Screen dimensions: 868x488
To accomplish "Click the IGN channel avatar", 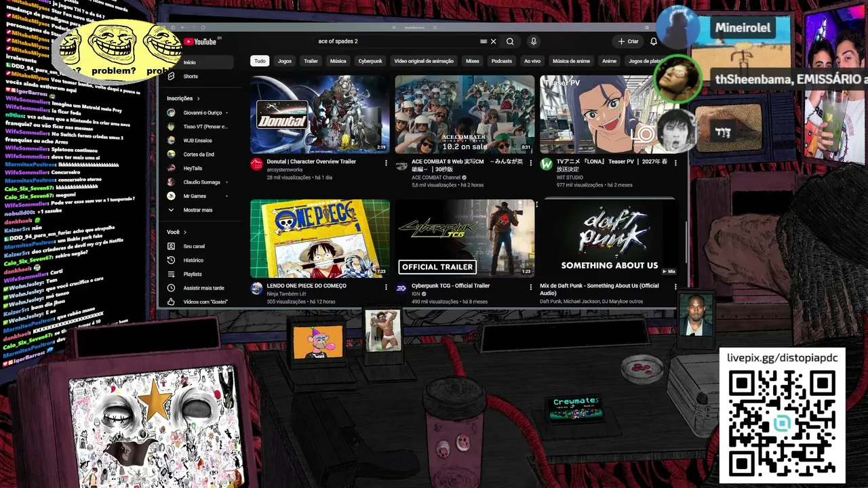I will (401, 288).
